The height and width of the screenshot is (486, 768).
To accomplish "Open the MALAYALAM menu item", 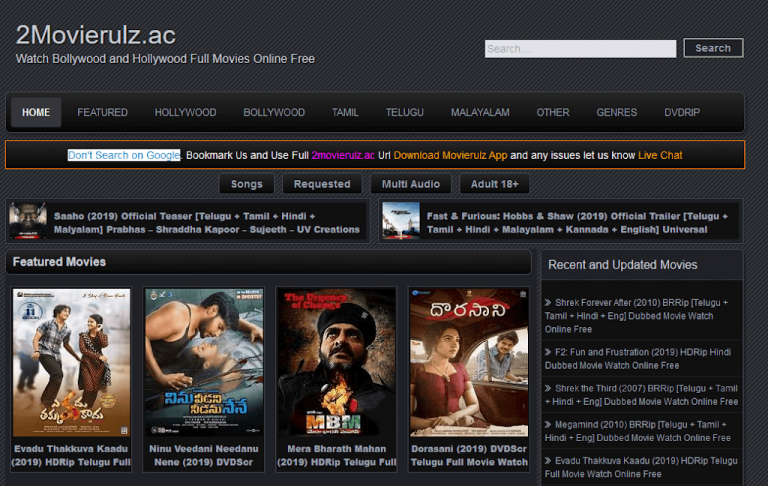I will (x=480, y=112).
